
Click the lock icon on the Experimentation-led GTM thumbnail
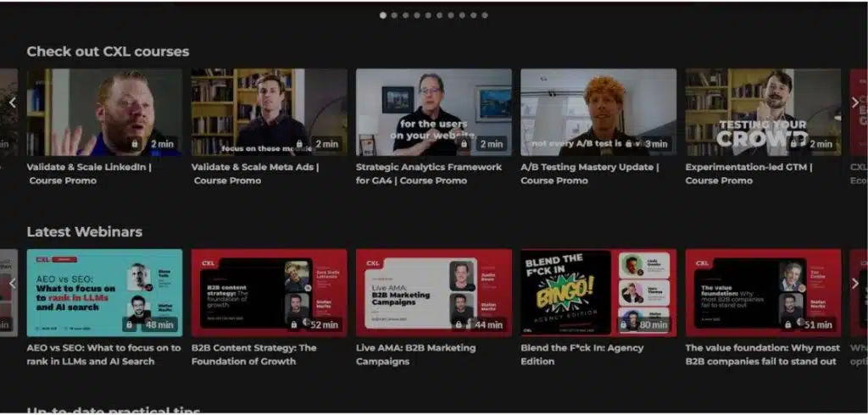[793, 144]
